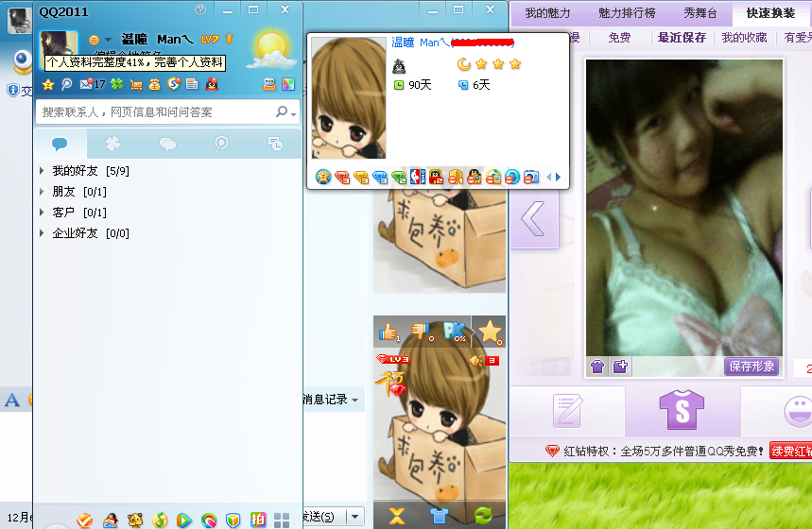This screenshot has height=529, width=812.
Task: Open the green clover Pengyou icon in toolbar
Action: click(117, 84)
